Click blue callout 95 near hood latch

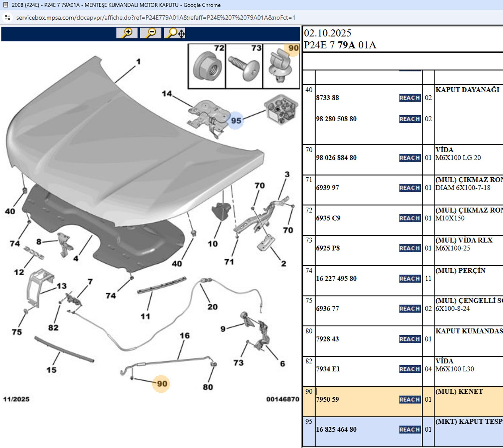pyautogui.click(x=236, y=120)
